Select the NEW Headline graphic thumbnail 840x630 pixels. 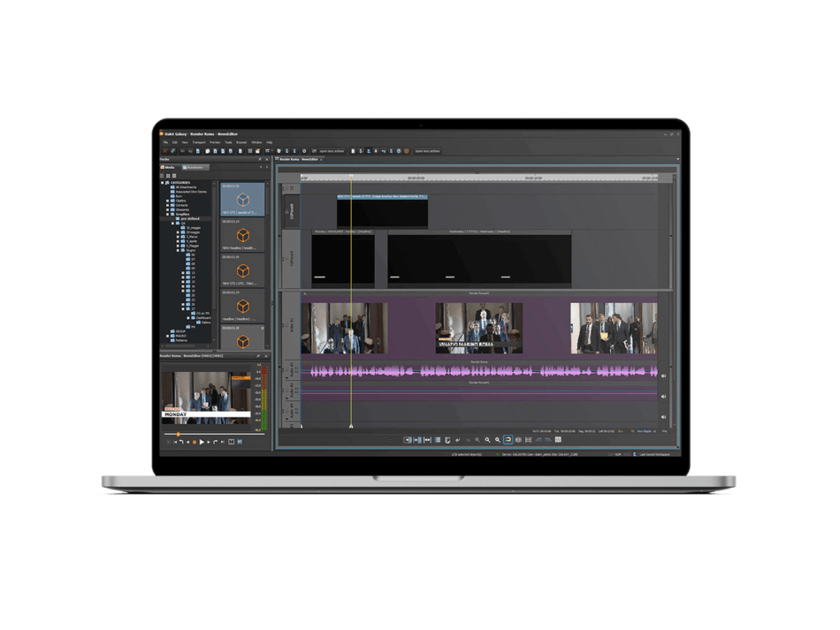242,235
